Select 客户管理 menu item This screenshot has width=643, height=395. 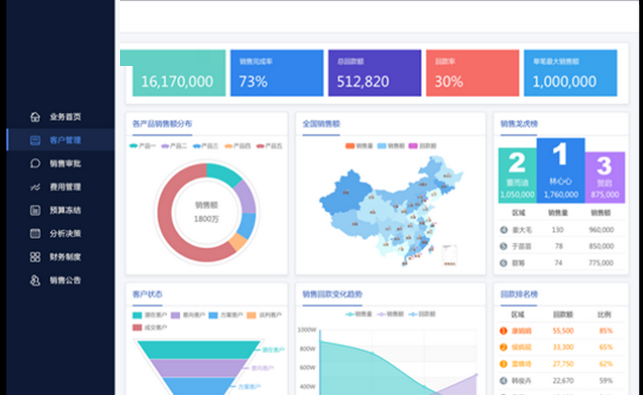click(x=65, y=140)
